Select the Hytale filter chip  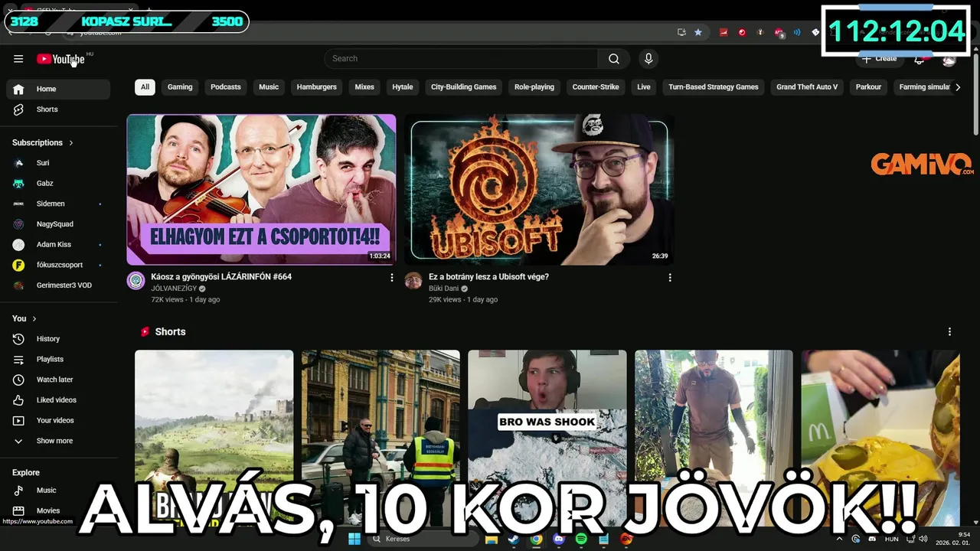point(403,87)
